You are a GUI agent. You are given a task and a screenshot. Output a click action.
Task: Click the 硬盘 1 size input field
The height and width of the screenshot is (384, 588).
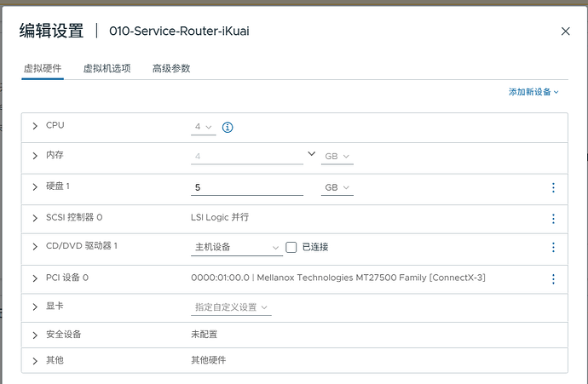(247, 187)
